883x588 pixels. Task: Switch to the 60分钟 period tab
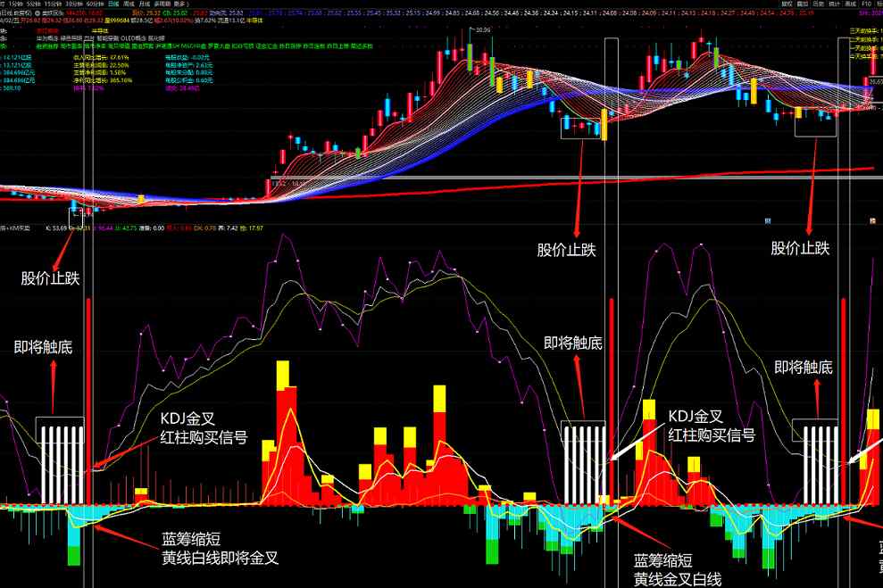[95, 4]
